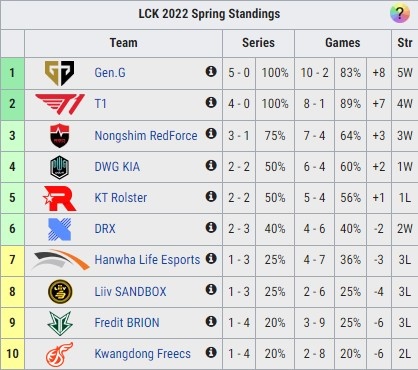Show info for KT Rolster
The image size is (418, 370).
pos(211,196)
